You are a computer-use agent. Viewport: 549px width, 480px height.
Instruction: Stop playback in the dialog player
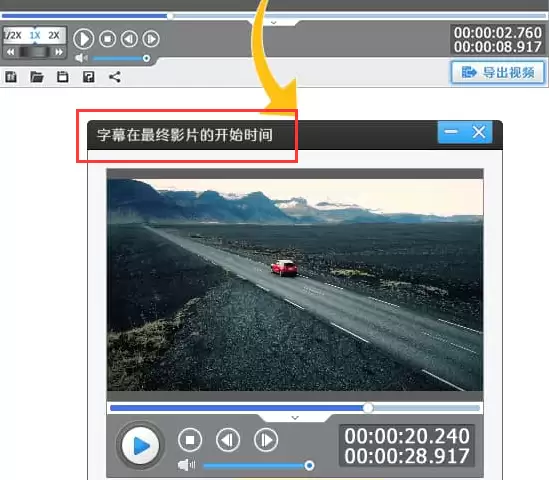click(x=190, y=440)
